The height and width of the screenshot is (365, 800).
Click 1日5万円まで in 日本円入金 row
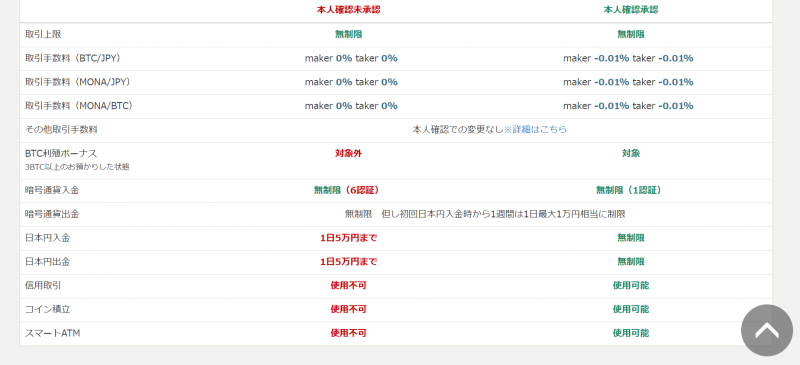pos(348,238)
